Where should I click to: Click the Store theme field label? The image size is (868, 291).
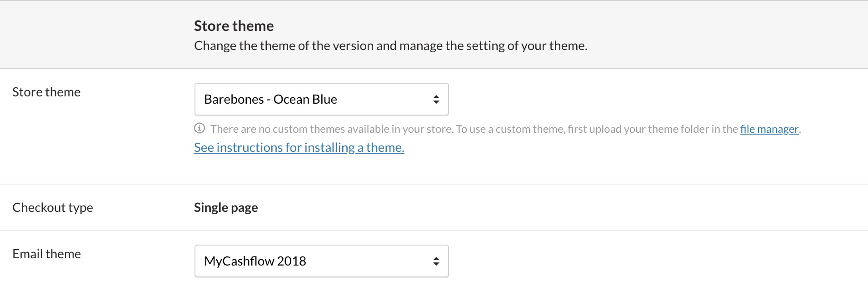click(46, 92)
